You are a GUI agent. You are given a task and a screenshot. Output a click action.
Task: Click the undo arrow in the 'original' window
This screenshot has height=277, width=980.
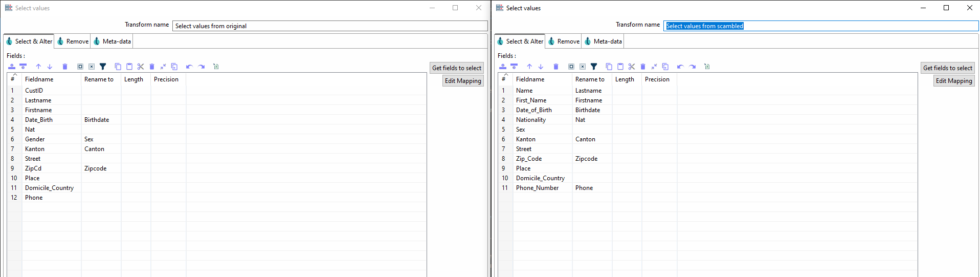click(189, 67)
